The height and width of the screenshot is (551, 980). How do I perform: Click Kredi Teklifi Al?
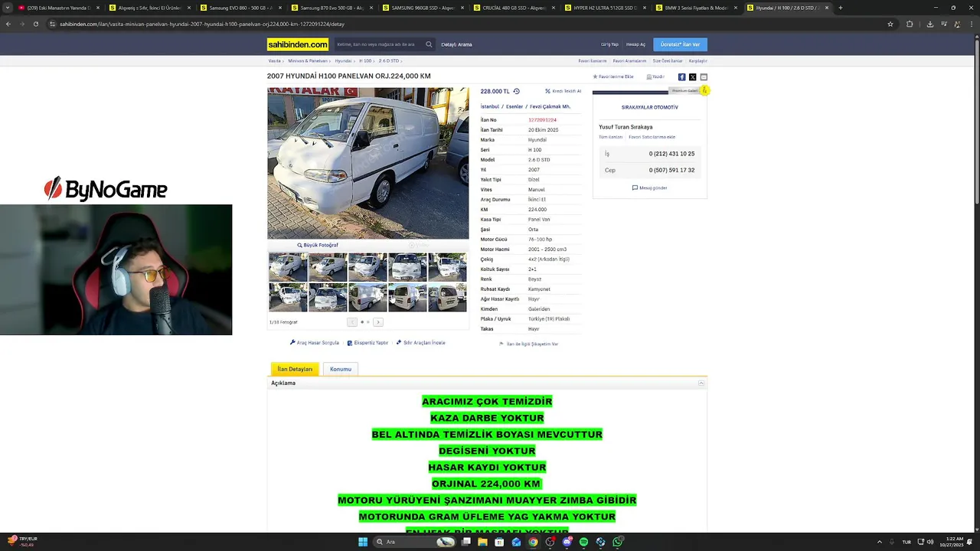(563, 91)
